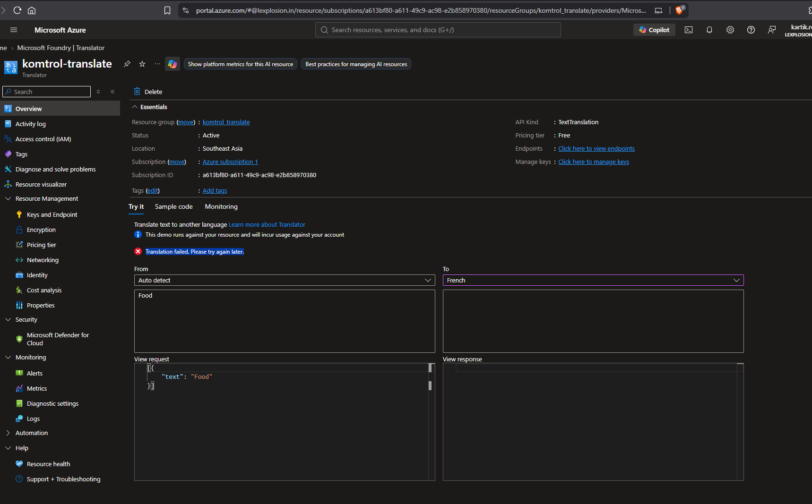Open Copilot from the top bar

(x=655, y=30)
